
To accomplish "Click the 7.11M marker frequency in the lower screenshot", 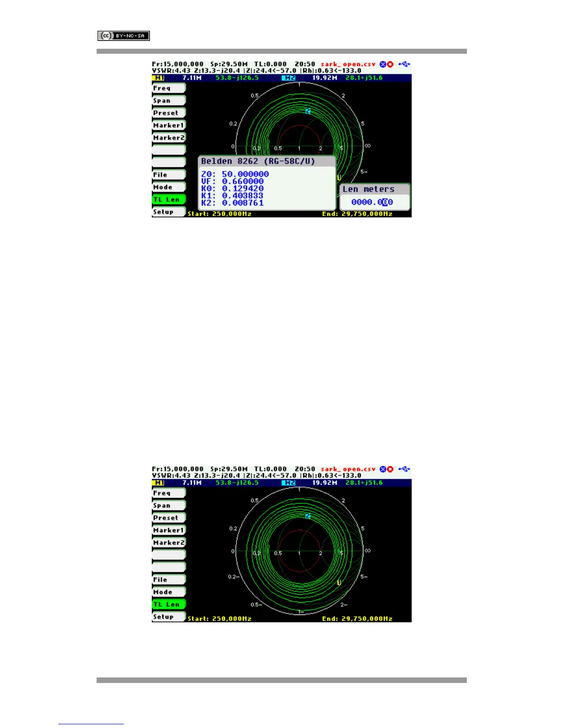I will (x=192, y=483).
